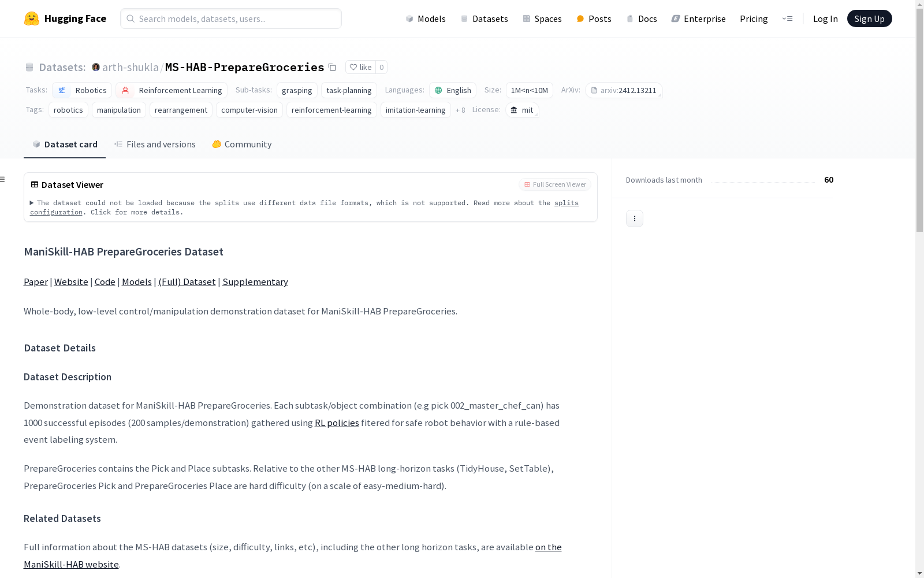Open the navigation overflow menu icon

(787, 18)
